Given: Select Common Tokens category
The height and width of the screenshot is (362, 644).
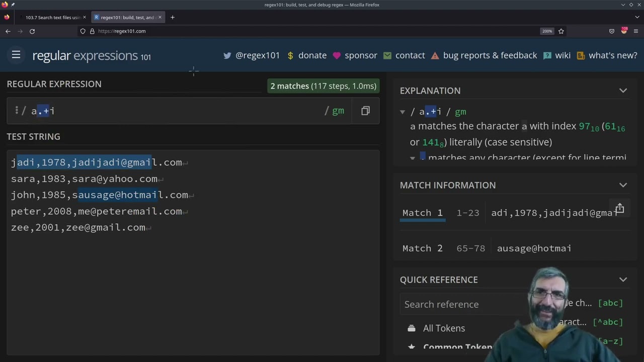Looking at the screenshot, I should (457, 347).
